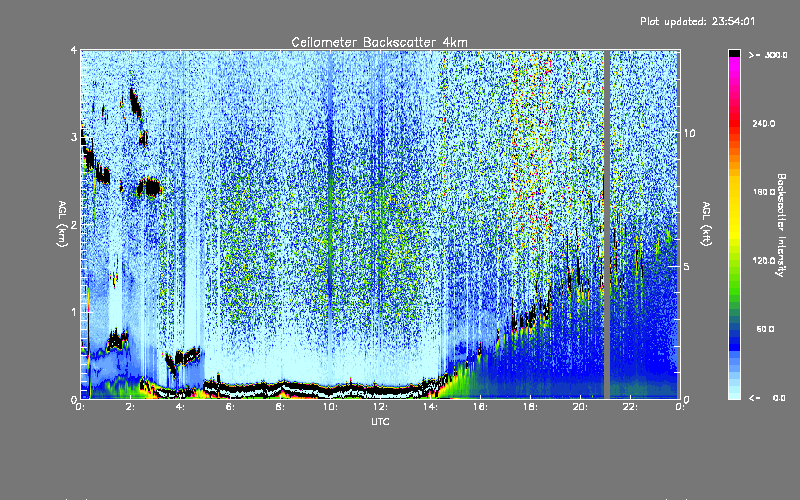Click the gray data-gap bar near 21 UTC
Viewport: 800px width, 500px height.
(x=607, y=224)
